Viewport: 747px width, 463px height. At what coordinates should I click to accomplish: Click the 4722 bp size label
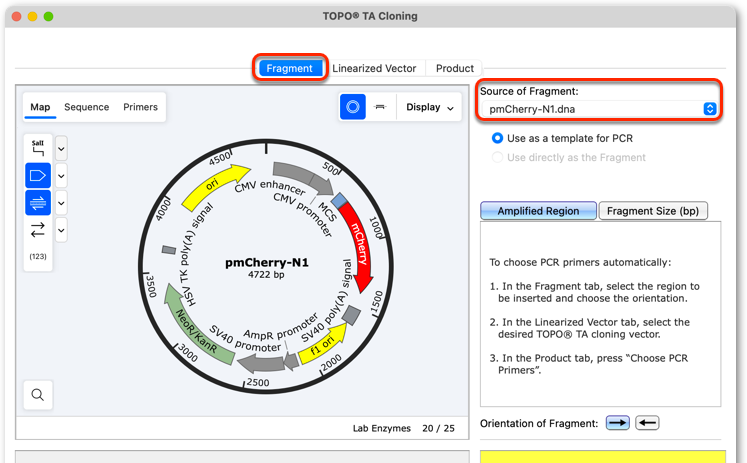[266, 275]
